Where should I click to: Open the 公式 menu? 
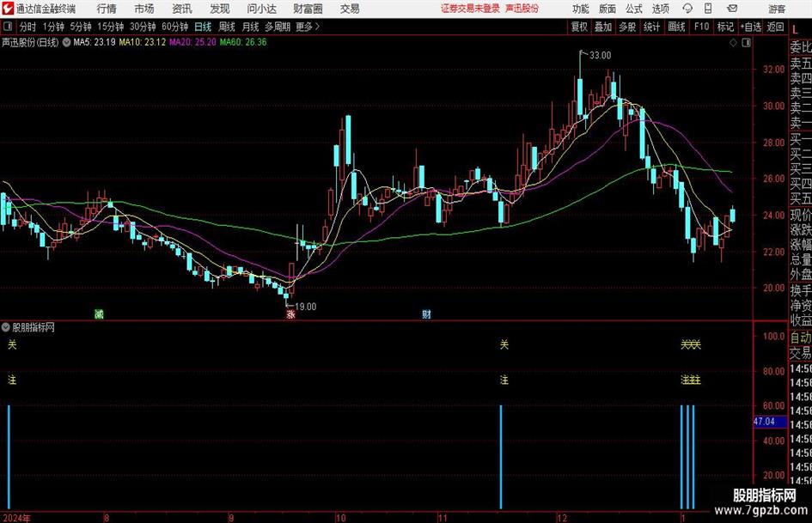coord(634,9)
